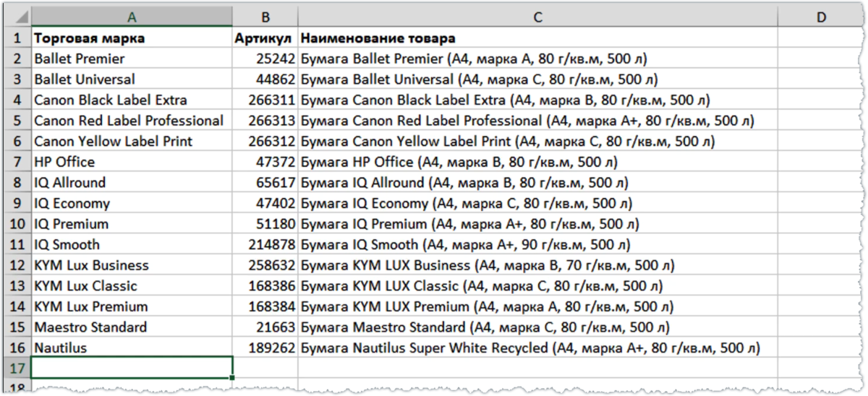Select row 16 header
The height and width of the screenshot is (396, 868).
tap(18, 348)
